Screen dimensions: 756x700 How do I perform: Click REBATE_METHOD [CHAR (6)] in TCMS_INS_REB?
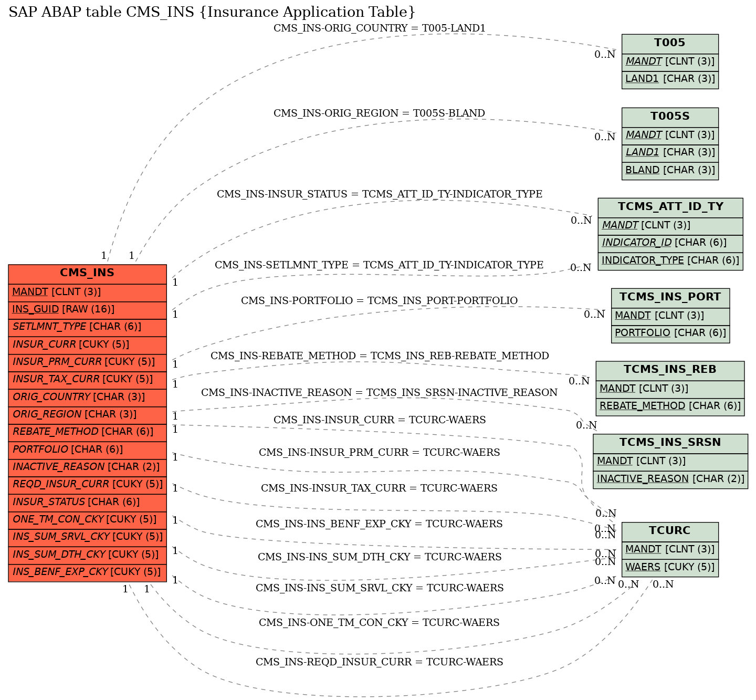[x=670, y=406]
